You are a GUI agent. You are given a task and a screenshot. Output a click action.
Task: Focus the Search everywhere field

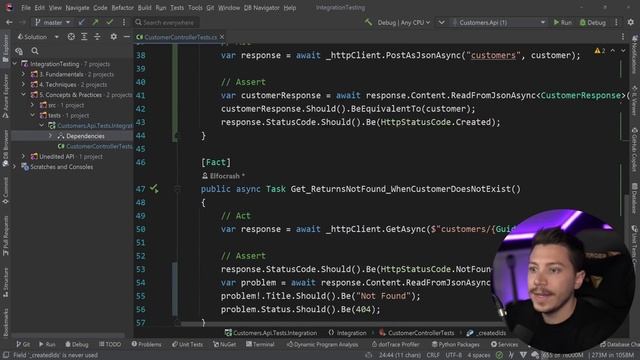click(x=167, y=22)
